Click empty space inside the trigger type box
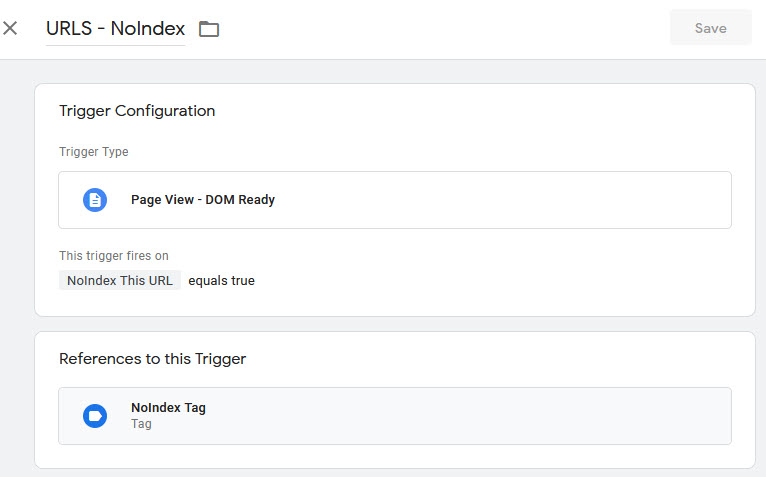This screenshot has width=766, height=477. [x=500, y=200]
